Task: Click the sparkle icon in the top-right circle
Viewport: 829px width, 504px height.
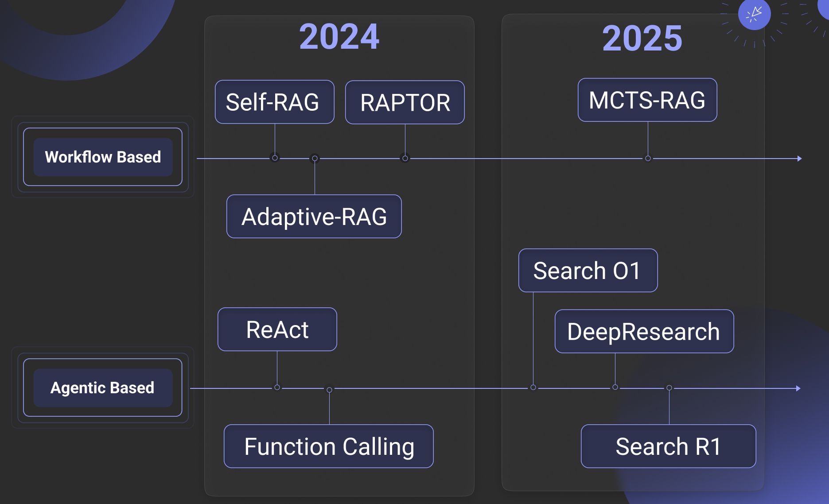Action: 754,14
